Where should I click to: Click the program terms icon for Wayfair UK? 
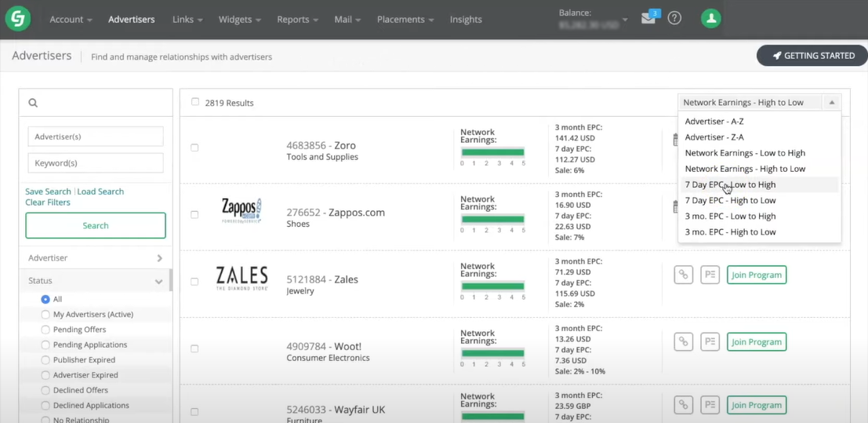coord(710,405)
